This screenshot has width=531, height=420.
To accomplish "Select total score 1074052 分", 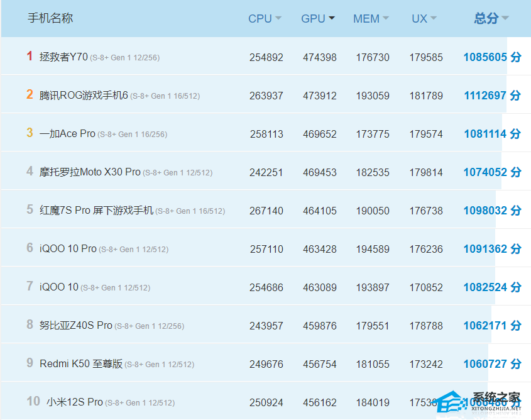I will [492, 172].
